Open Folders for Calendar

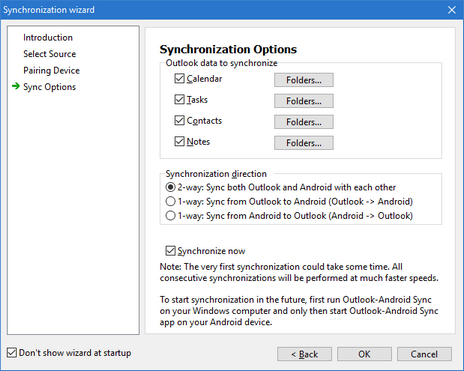click(304, 80)
